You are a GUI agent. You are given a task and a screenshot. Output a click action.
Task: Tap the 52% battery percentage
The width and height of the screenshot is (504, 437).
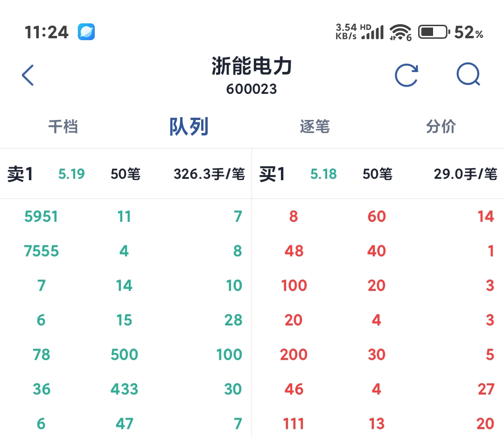pos(469,33)
